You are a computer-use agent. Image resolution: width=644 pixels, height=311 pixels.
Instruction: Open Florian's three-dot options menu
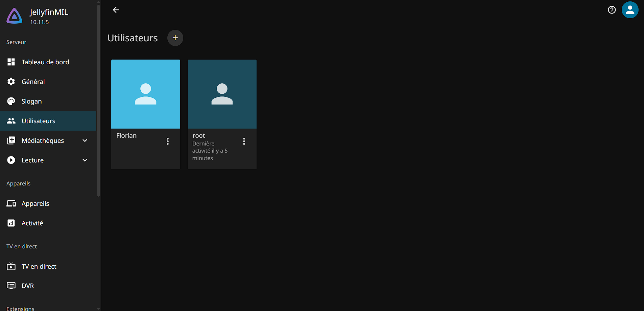click(x=168, y=141)
